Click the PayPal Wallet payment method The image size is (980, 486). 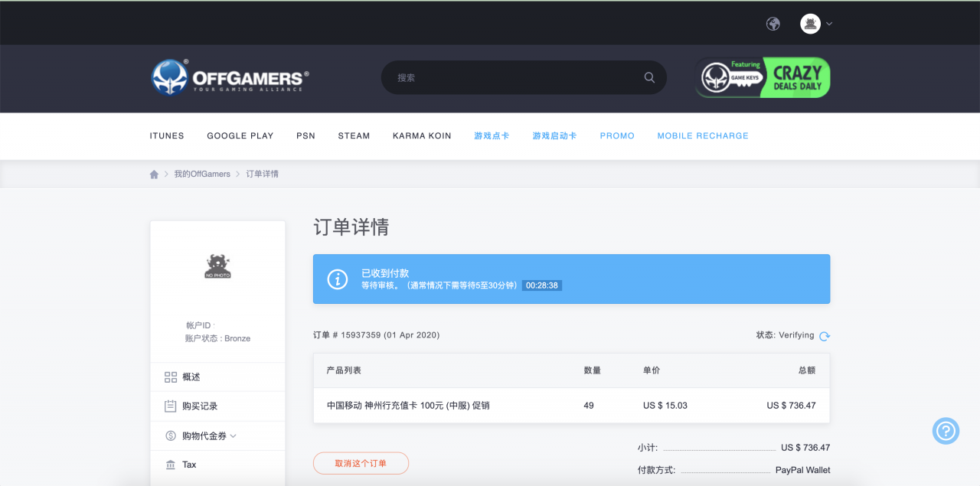(802, 470)
